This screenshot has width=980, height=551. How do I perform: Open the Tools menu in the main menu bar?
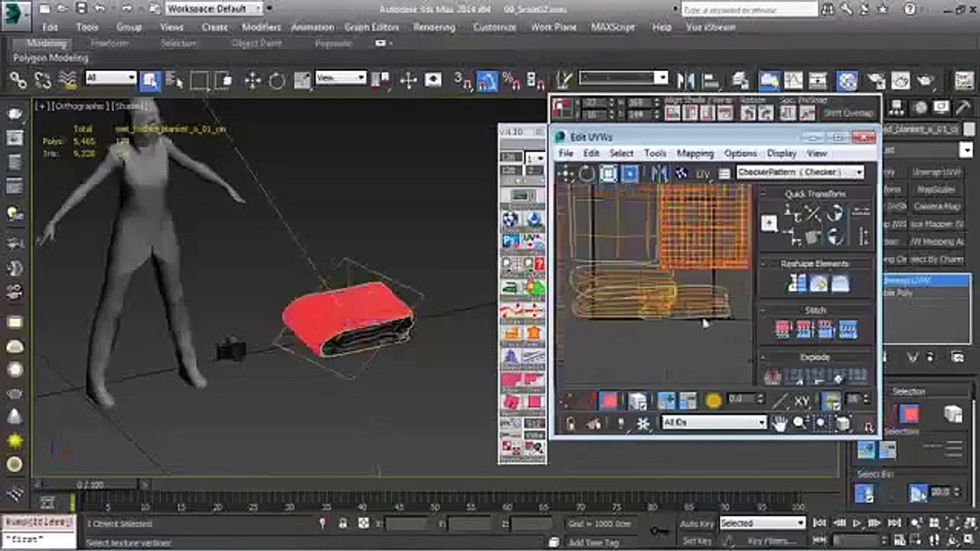click(x=87, y=27)
